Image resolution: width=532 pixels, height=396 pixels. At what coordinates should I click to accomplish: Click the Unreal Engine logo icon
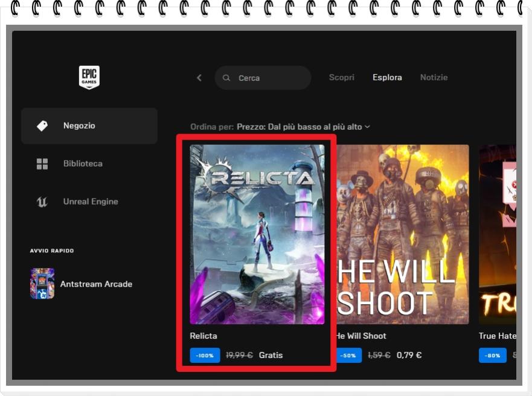[x=42, y=202]
